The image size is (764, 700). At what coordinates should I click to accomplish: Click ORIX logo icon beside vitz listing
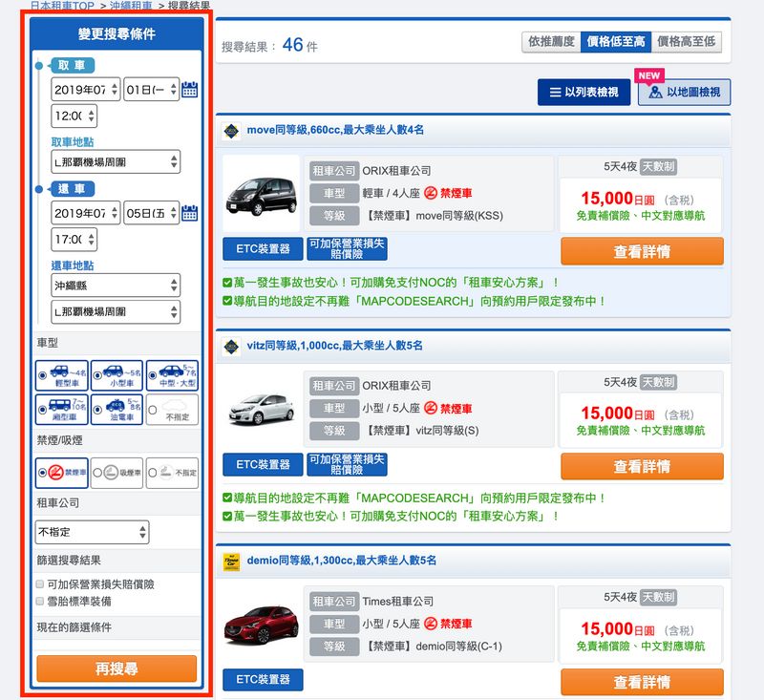coord(231,347)
